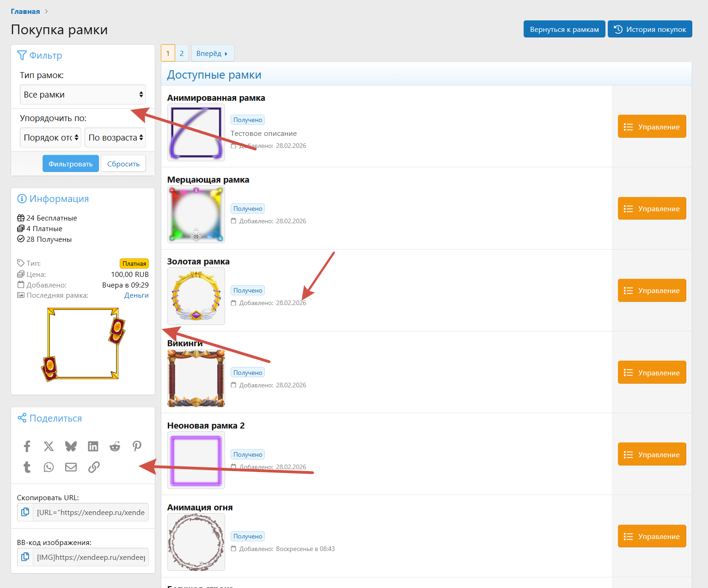Screen dimensions: 708x588
Task: Open История покупок
Action: [650, 29]
